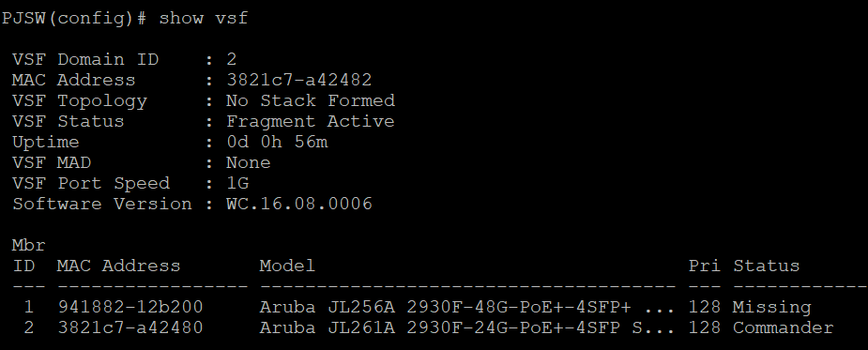Click the 'Missing' status for member 1
This screenshot has height=350, width=868.
771,308
